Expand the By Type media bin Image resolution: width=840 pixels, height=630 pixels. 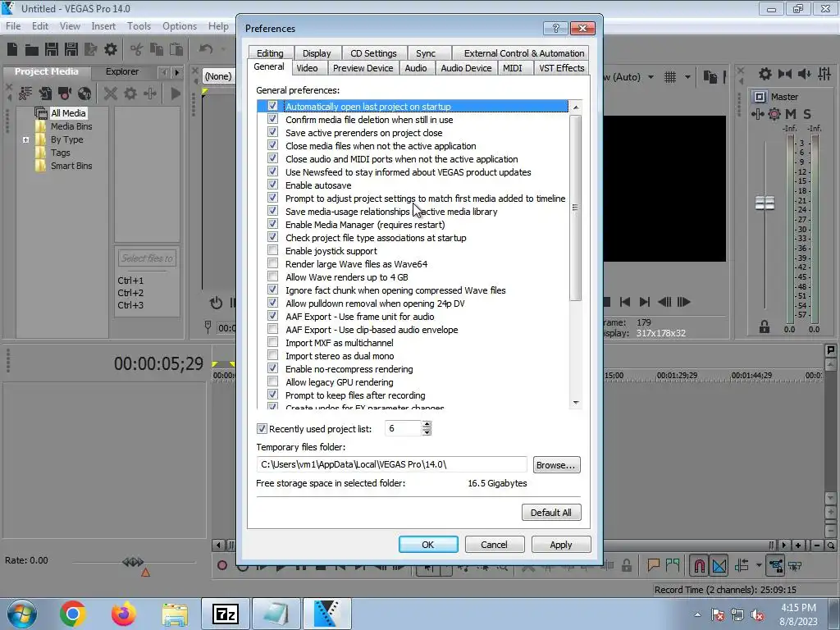pos(25,139)
